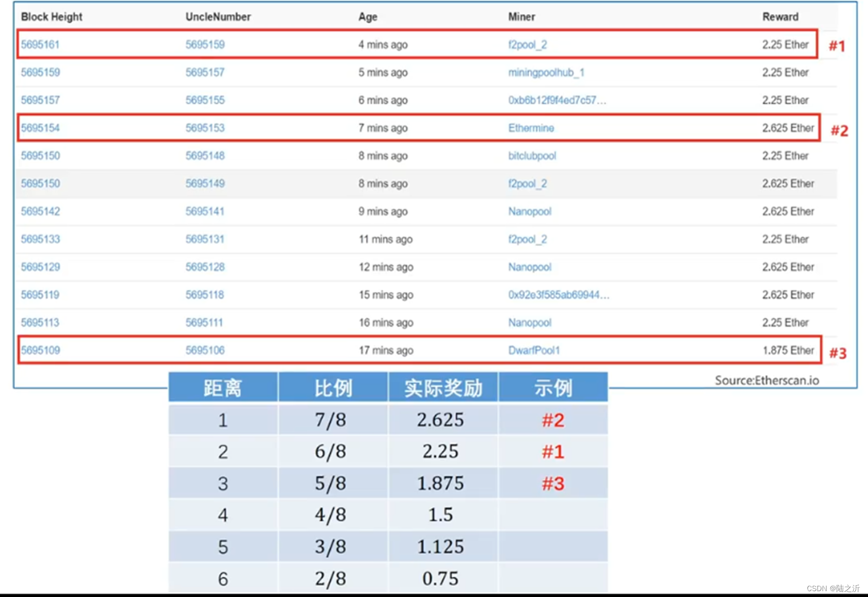Open miner bitclubpool link
Image resolution: width=868 pixels, height=597 pixels.
point(532,155)
